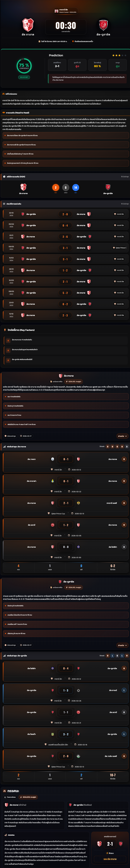Click the star rating in Prediction panel
The width and height of the screenshot is (130, 868).
[119, 55]
